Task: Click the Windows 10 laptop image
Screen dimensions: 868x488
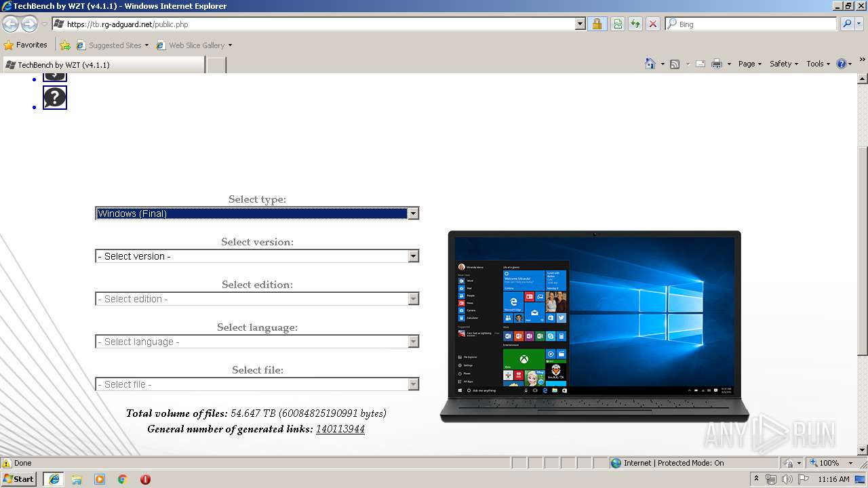Action: (594, 327)
